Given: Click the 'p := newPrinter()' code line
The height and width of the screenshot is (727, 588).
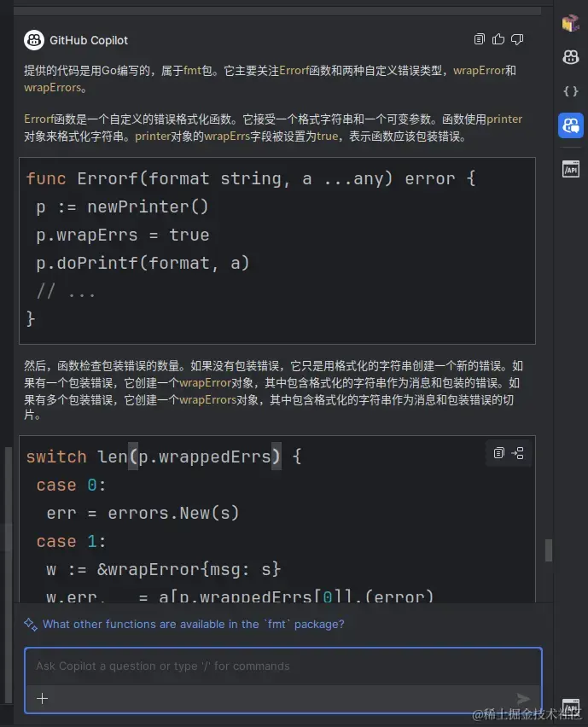Looking at the screenshot, I should [x=123, y=206].
